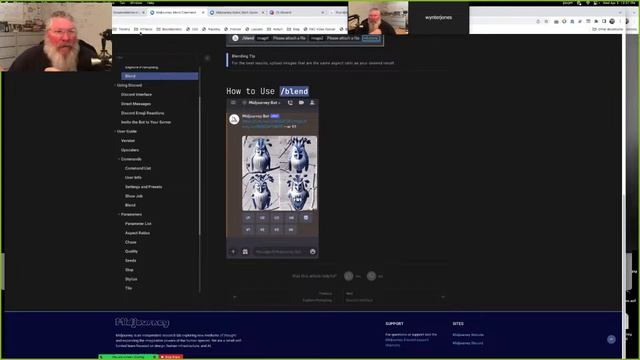
Task: Open the Upscalers docs page
Action: click(x=130, y=150)
